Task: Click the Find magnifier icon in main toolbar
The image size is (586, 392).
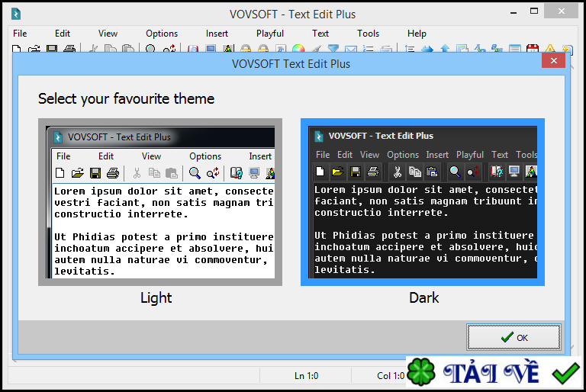Action: point(150,49)
